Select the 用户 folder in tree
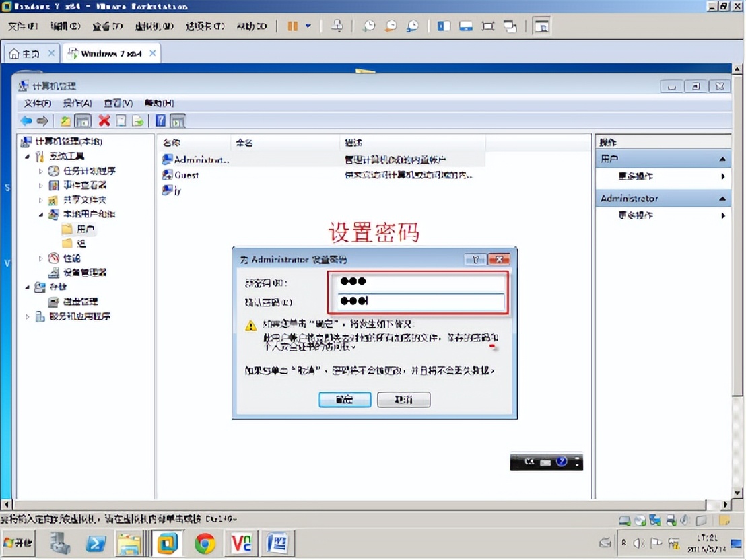Image resolution: width=746 pixels, height=560 pixels. click(x=79, y=229)
